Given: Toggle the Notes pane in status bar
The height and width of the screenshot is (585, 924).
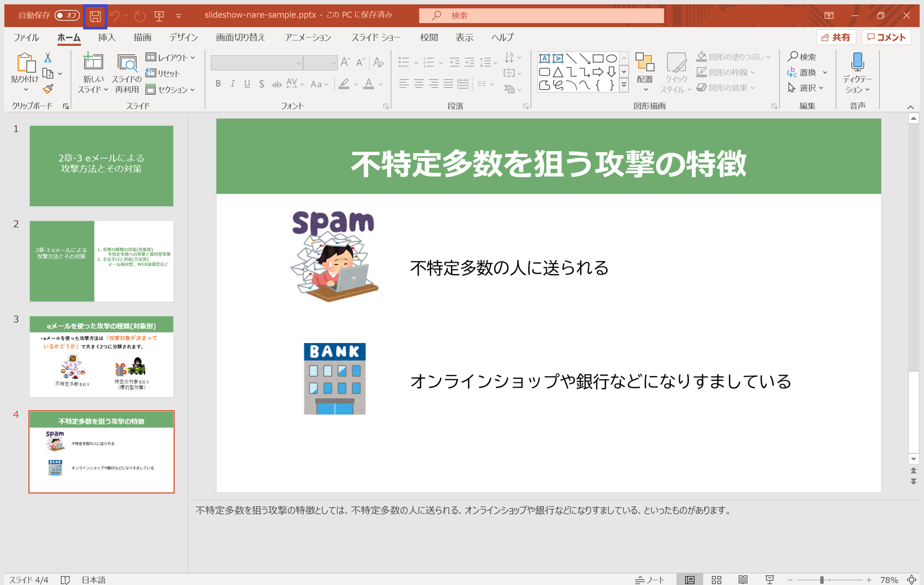Looking at the screenshot, I should click(650, 579).
